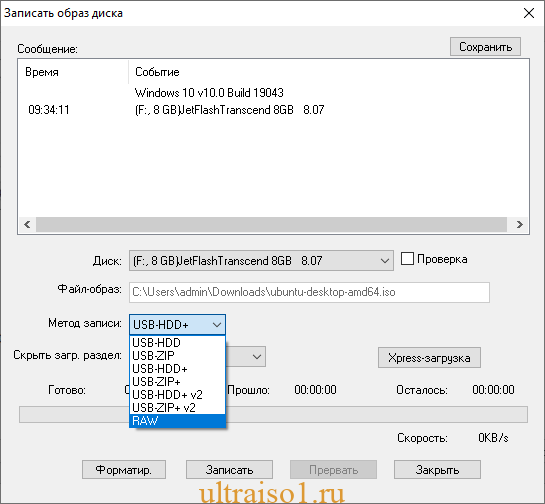545x504 pixels.
Task: Close the dialog with the X icon
Action: point(529,13)
